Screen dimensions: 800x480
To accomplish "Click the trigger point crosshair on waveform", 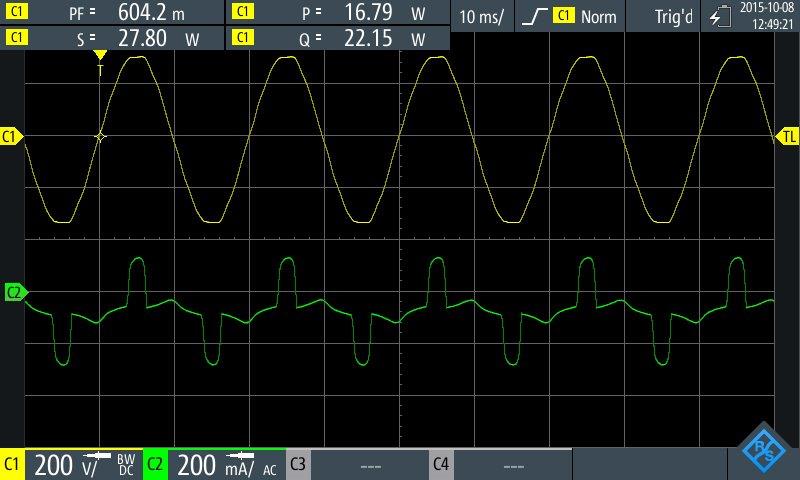I will 99,136.
